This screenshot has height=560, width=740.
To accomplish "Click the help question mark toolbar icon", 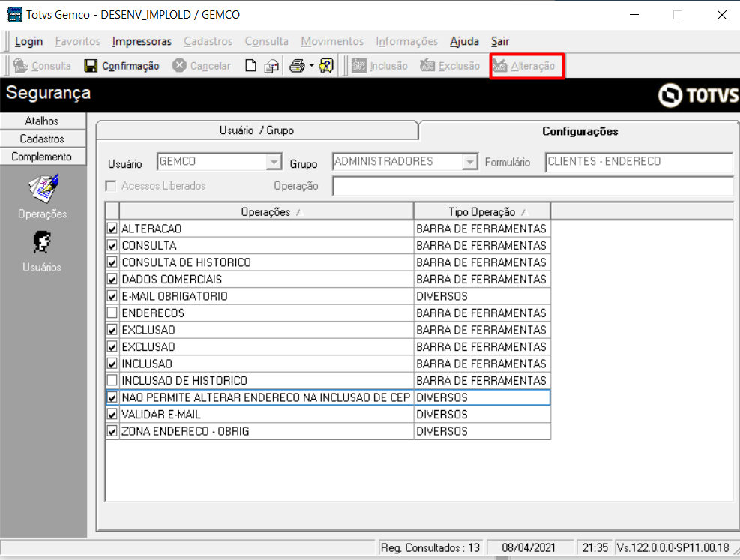I will [326, 65].
